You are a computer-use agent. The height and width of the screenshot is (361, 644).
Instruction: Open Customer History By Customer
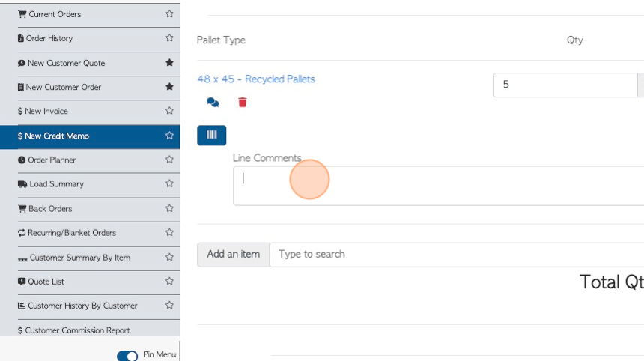pos(78,306)
